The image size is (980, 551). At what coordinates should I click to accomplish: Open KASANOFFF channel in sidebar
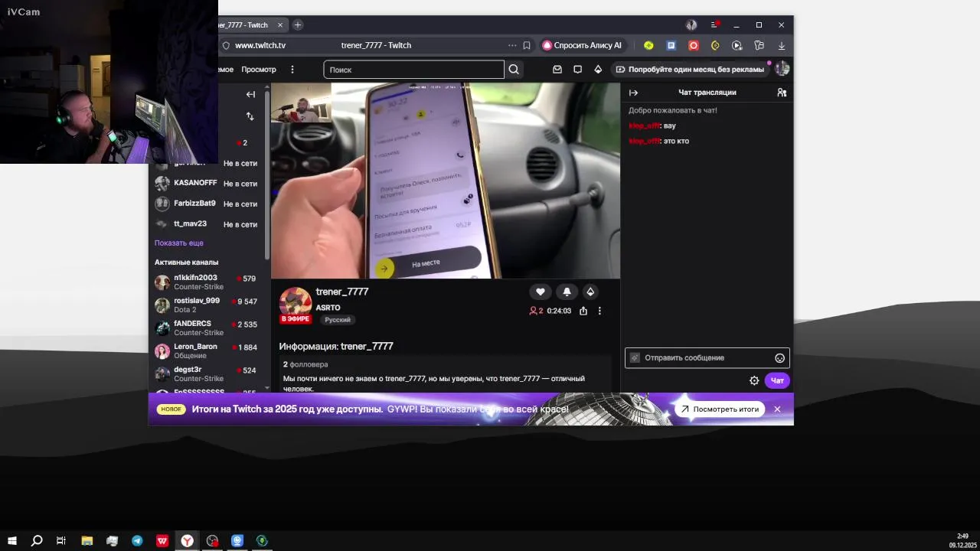(207, 184)
